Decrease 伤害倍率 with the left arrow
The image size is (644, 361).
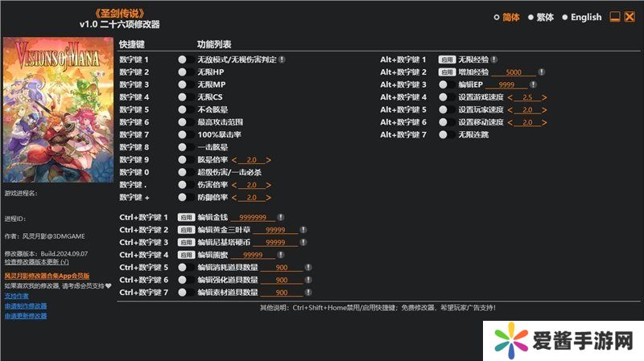point(234,185)
